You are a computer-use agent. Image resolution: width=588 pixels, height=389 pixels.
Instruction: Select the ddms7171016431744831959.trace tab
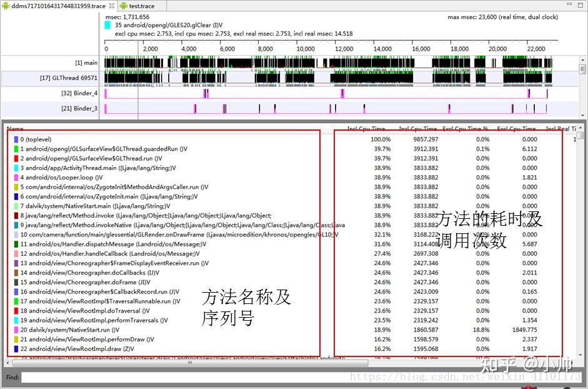pos(56,4)
